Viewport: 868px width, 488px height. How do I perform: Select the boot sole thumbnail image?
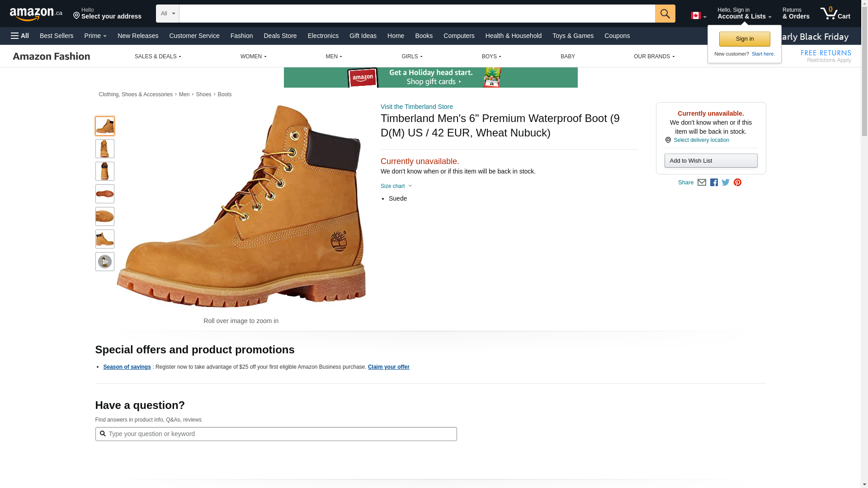click(x=104, y=194)
